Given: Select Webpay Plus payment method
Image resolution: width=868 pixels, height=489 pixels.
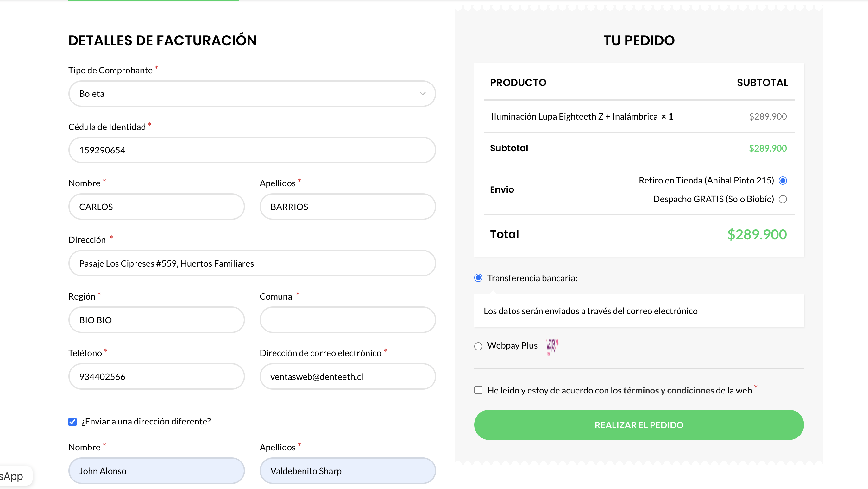Looking at the screenshot, I should 478,346.
